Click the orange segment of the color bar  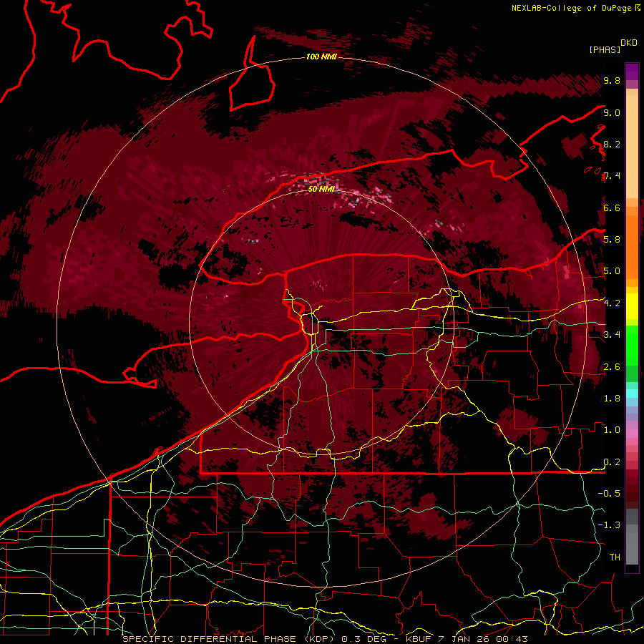point(632,243)
